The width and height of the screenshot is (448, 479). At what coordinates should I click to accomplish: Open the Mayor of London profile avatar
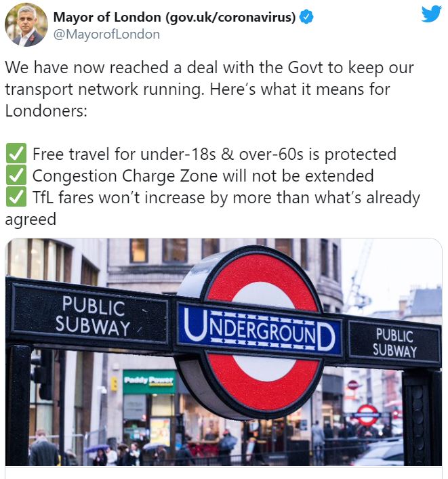pyautogui.click(x=26, y=25)
